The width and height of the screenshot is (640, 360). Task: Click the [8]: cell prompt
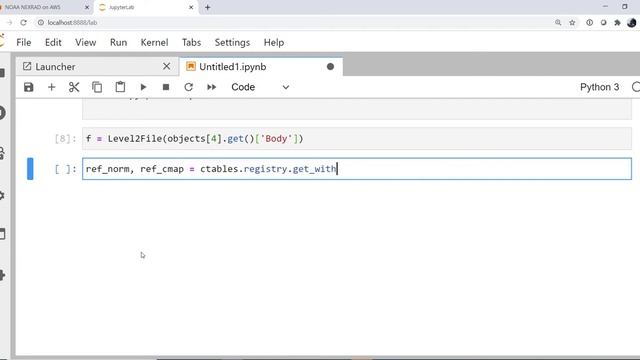coord(65,139)
